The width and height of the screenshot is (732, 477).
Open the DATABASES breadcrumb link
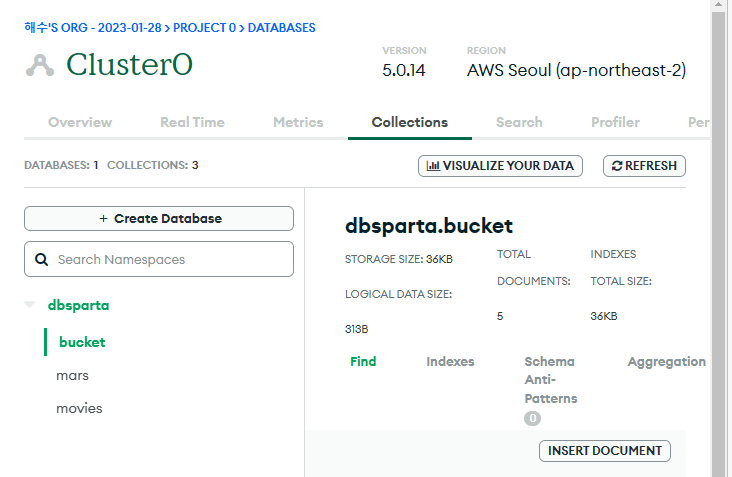point(282,28)
